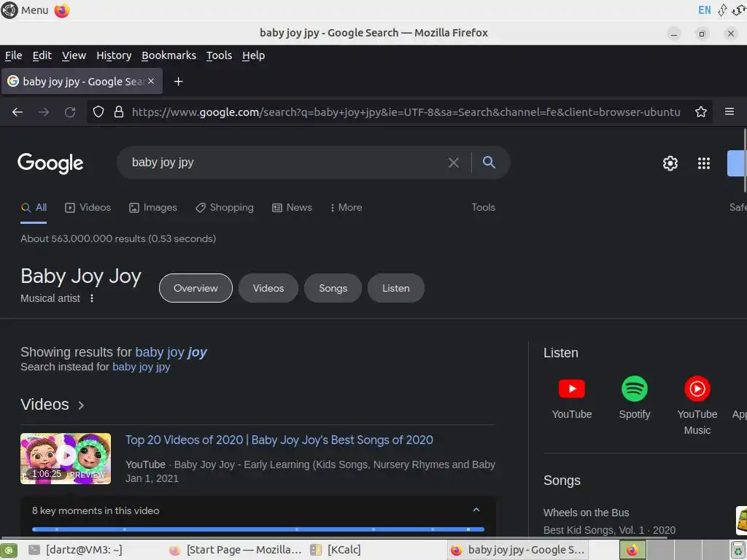
Task: Select the Videos chip under Baby Joy Joy
Action: (268, 288)
